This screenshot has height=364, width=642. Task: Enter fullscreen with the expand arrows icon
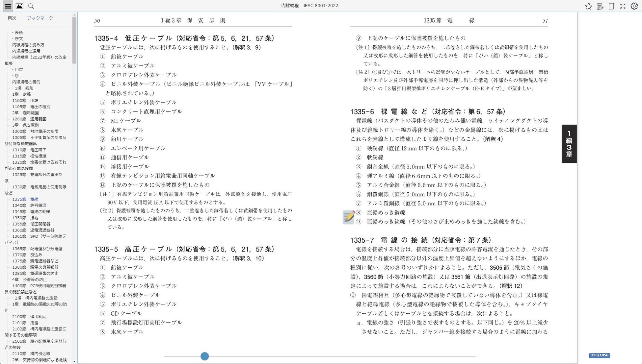point(623,6)
